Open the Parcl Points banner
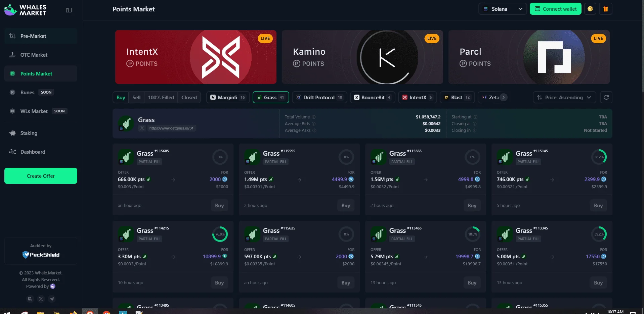 click(529, 57)
